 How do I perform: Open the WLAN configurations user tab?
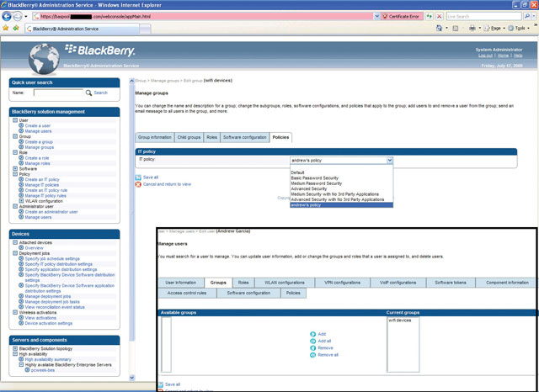click(285, 283)
